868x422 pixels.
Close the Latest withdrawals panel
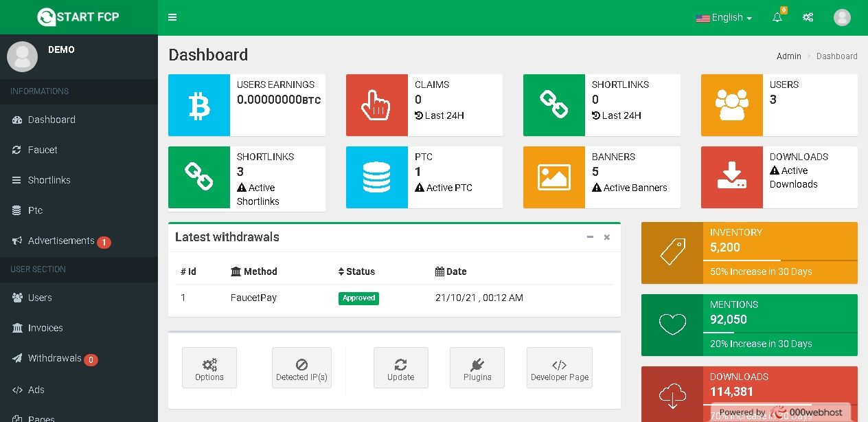(x=607, y=237)
